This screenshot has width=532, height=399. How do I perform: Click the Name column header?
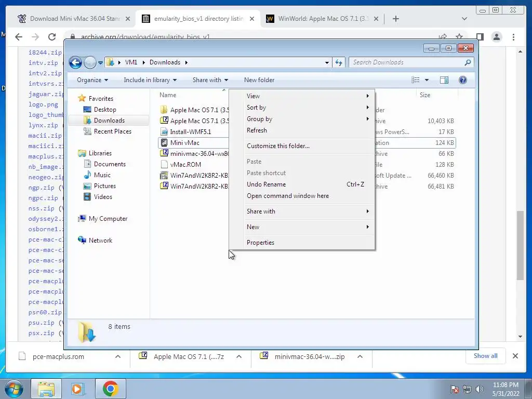(168, 96)
